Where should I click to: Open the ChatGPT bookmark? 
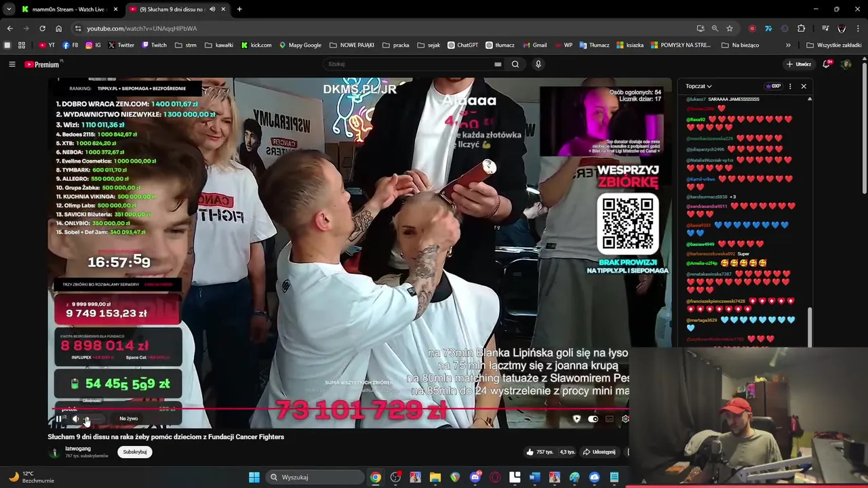[x=463, y=45]
